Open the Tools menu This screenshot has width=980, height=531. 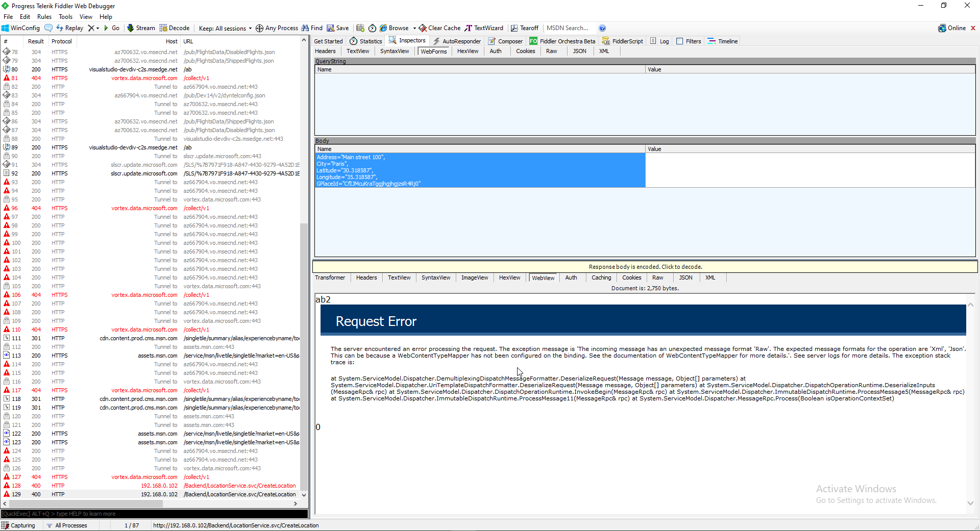click(x=66, y=17)
